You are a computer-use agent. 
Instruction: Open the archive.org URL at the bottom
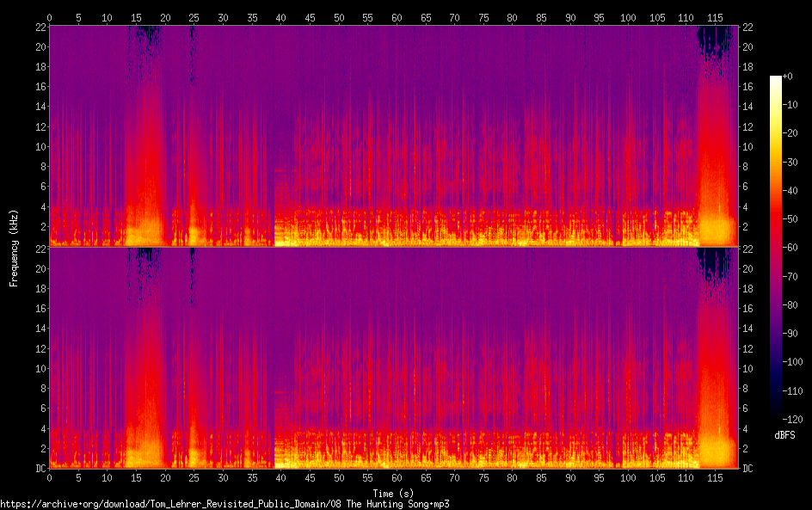coord(225,504)
